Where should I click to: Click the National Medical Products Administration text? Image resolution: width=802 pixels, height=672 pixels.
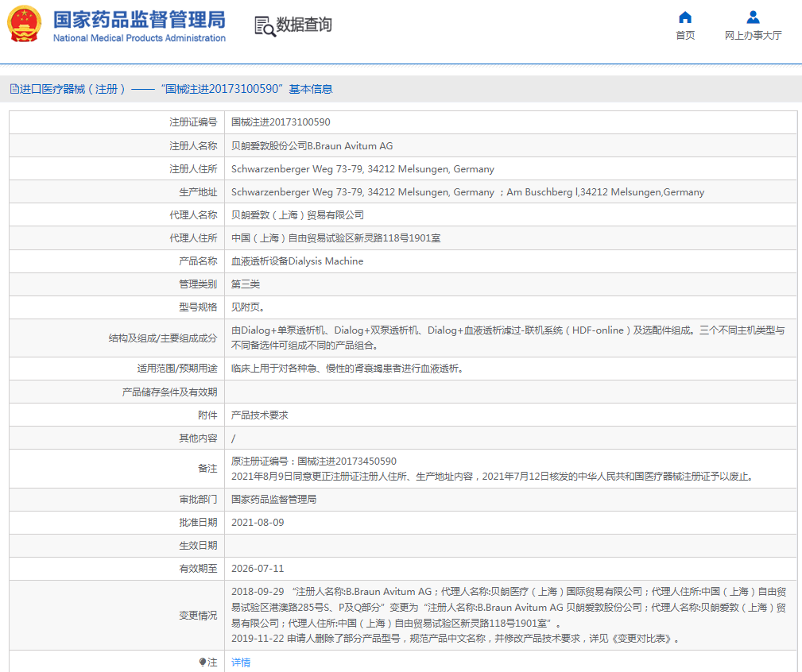pos(139,38)
